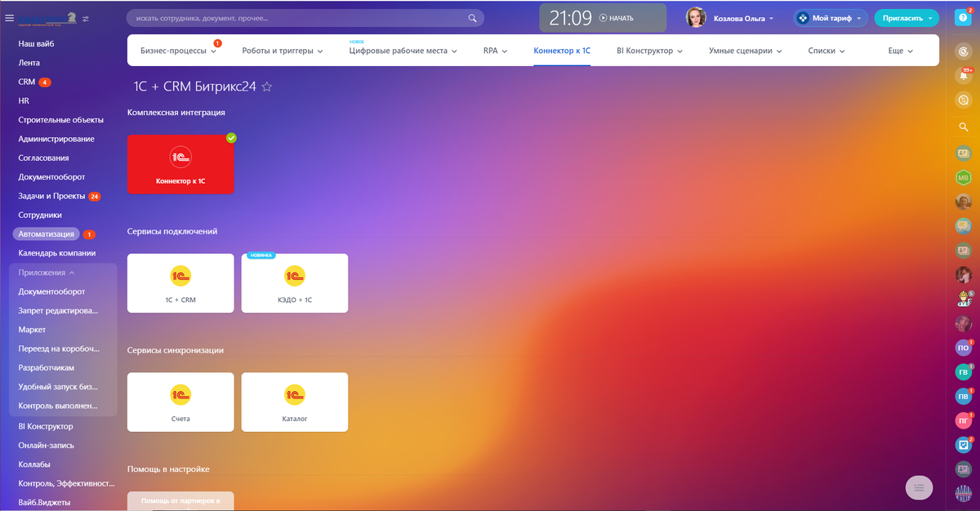Open the ПВ user chat bubble
980x511 pixels.
tap(964, 397)
